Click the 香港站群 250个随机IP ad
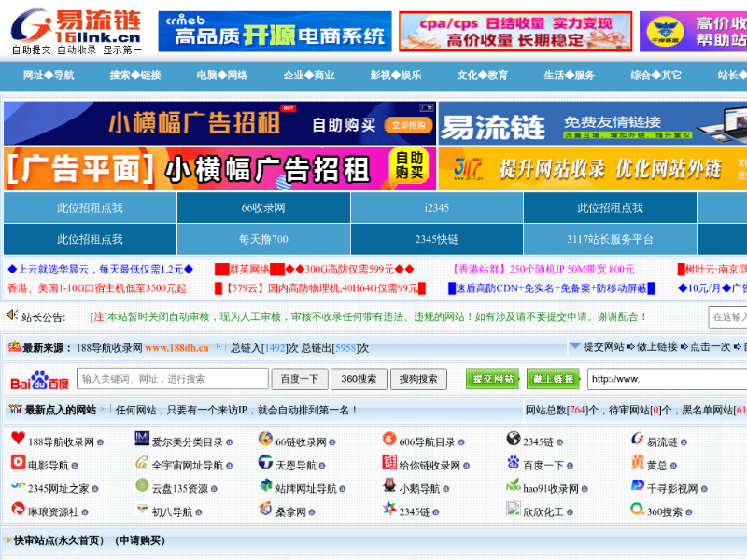Image resolution: width=747 pixels, height=560 pixels. pos(543,270)
